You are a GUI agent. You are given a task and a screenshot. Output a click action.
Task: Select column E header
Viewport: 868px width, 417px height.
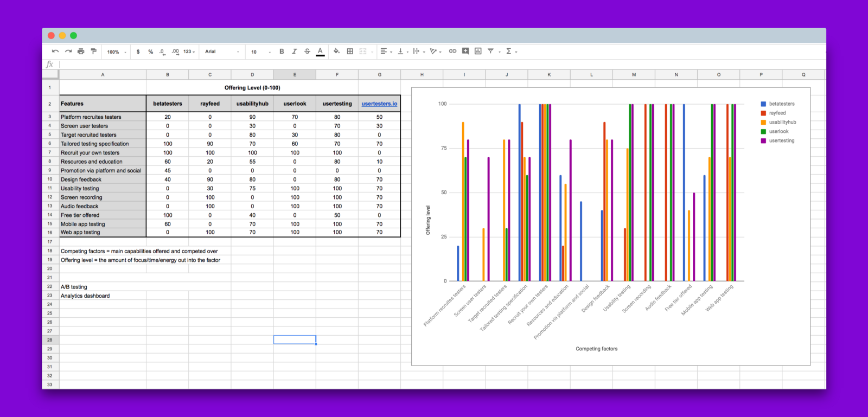295,75
